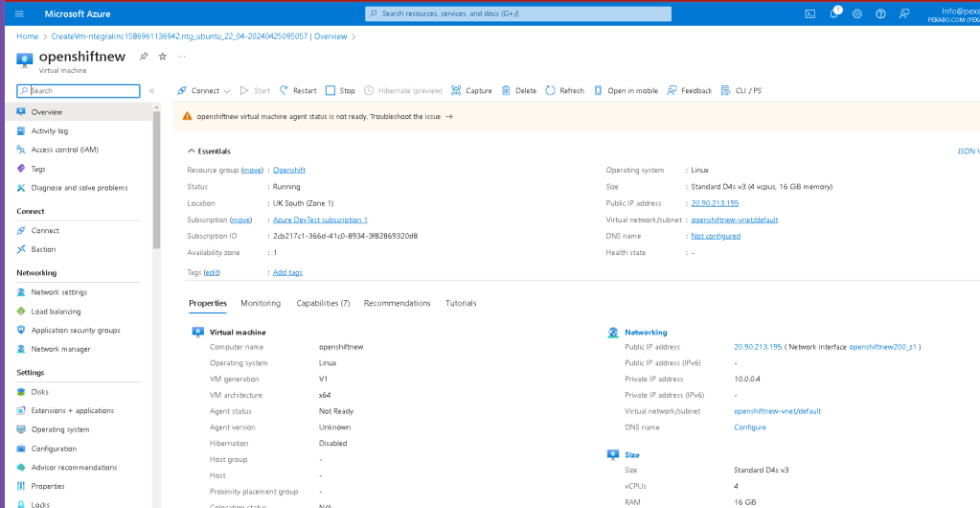Screen dimensions: 980x508
Task: Open Bastion in sidebar
Action: click(x=43, y=249)
